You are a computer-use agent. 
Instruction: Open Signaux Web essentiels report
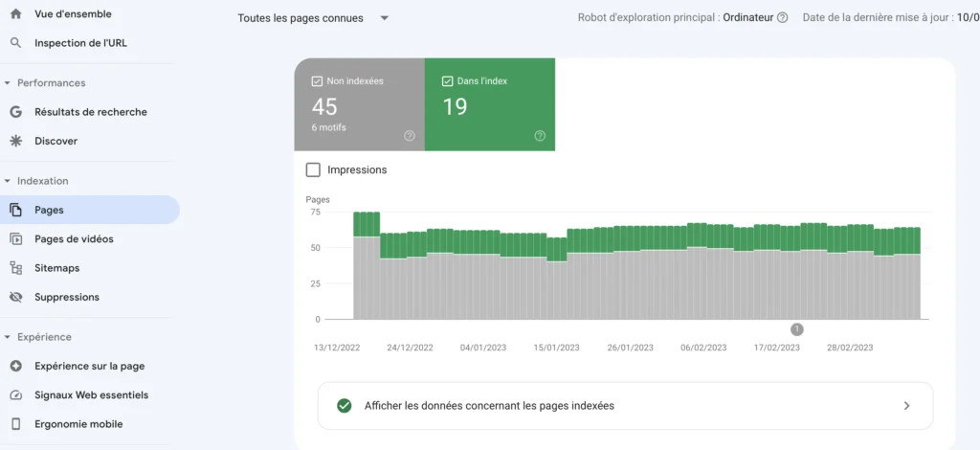coord(91,395)
